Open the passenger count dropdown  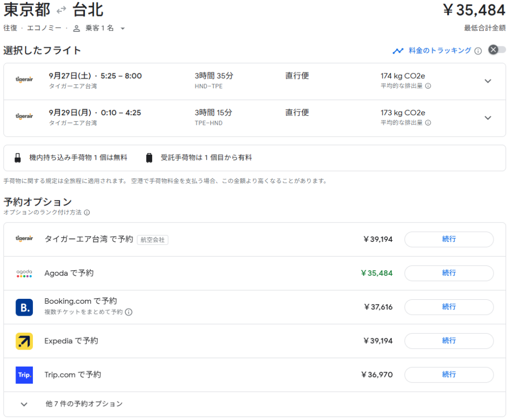click(122, 28)
